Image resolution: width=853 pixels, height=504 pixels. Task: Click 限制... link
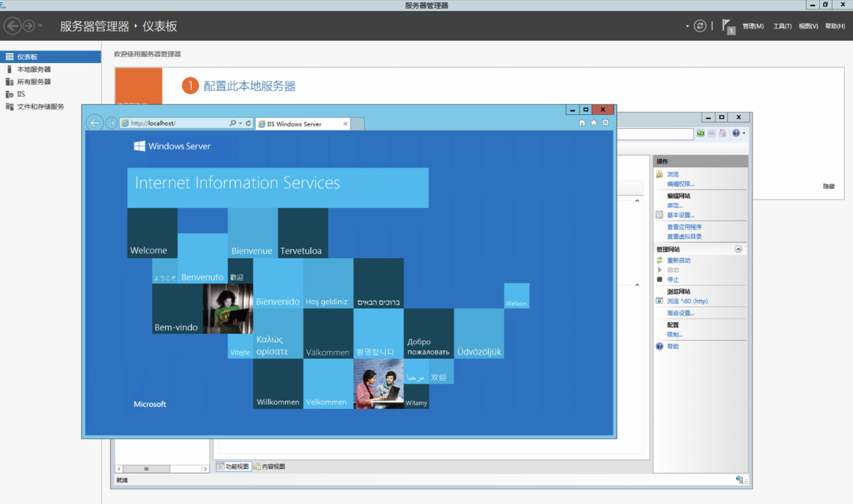tap(675, 335)
